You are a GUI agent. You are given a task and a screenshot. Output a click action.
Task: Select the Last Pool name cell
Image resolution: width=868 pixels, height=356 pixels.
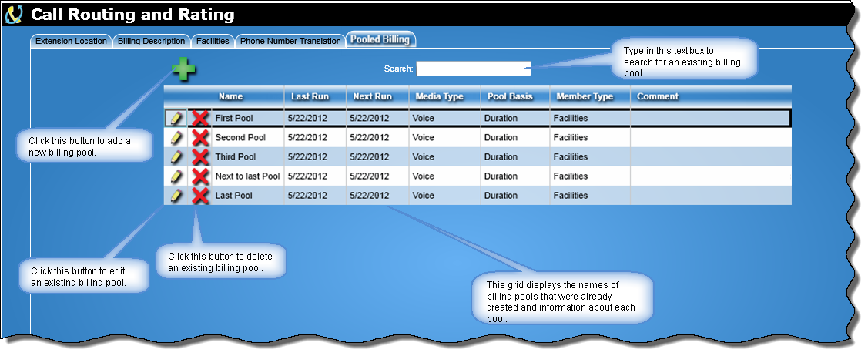click(x=248, y=196)
